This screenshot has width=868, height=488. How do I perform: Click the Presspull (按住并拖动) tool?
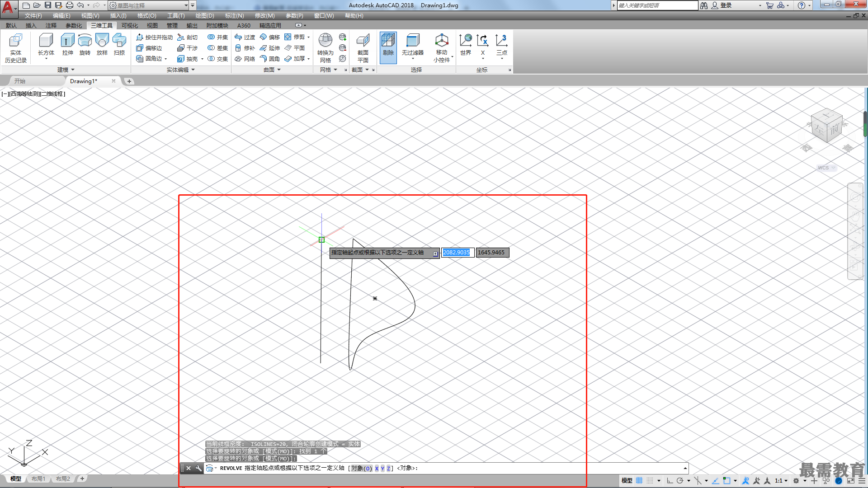[154, 37]
